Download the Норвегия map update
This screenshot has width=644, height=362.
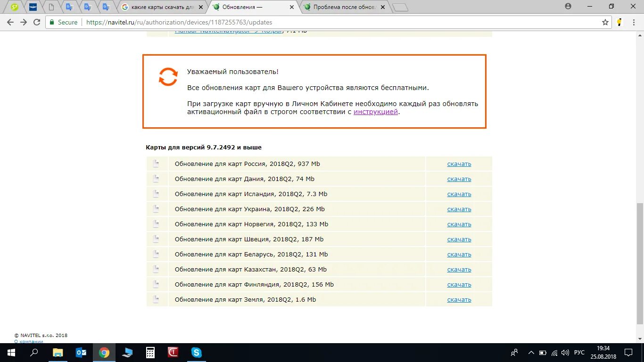click(x=459, y=224)
